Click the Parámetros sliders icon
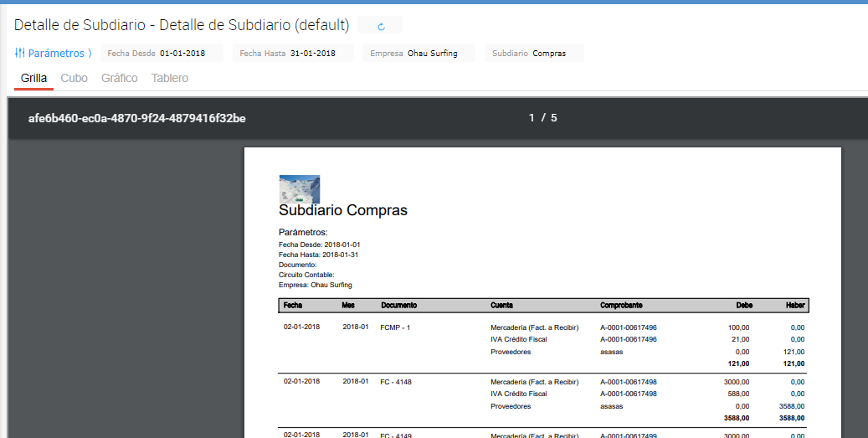 tap(19, 53)
